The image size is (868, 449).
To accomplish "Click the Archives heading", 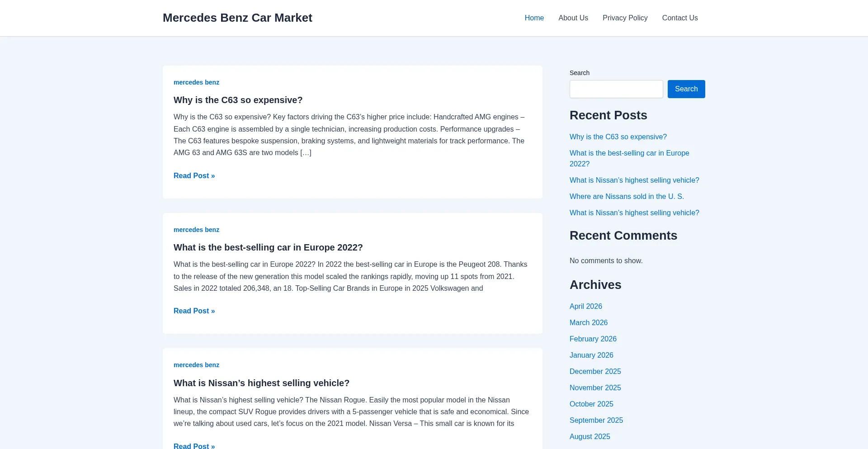I will (595, 285).
